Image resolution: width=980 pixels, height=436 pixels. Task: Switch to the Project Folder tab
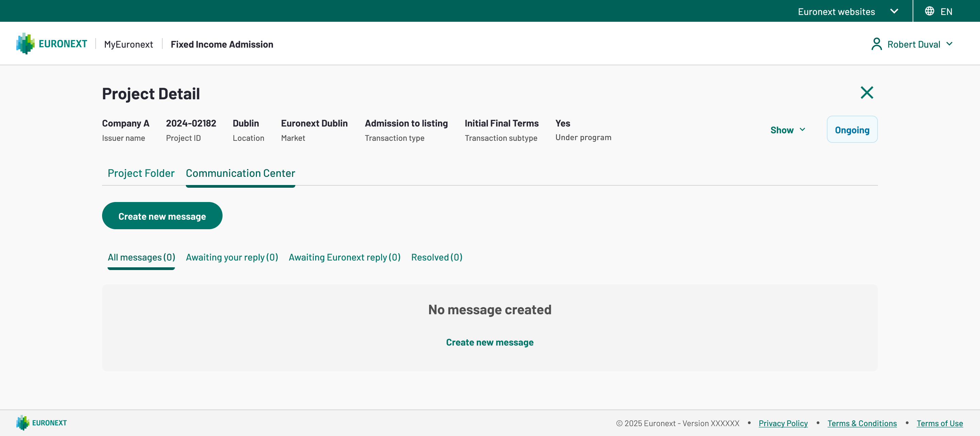(141, 173)
